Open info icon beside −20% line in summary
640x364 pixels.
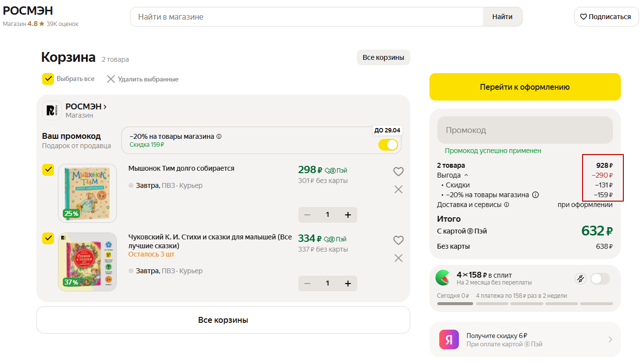[x=535, y=195]
